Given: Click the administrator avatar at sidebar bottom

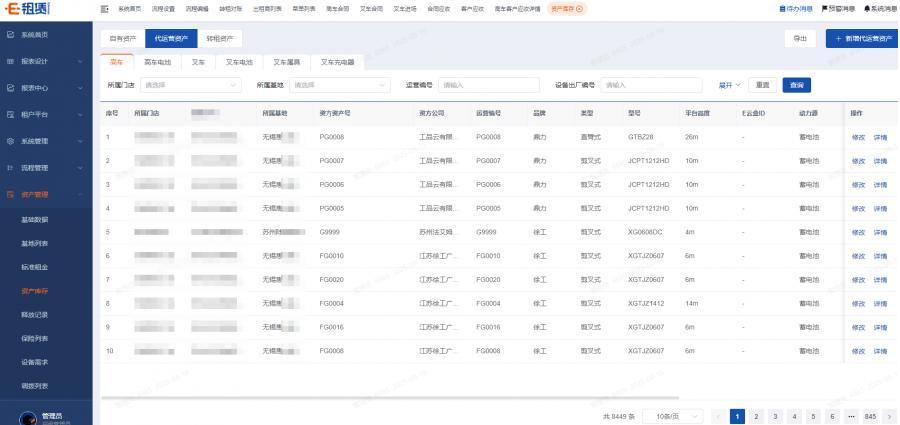Looking at the screenshot, I should [x=27, y=414].
